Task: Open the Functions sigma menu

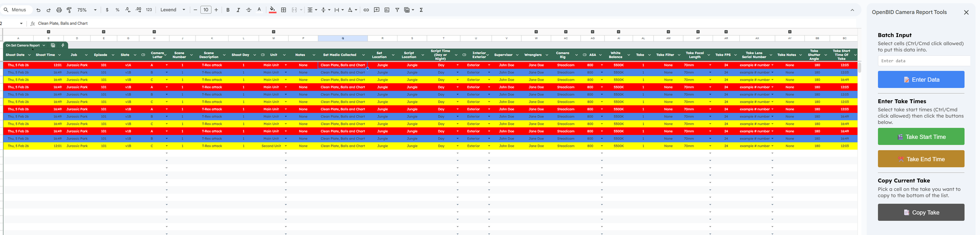Action: click(x=421, y=10)
